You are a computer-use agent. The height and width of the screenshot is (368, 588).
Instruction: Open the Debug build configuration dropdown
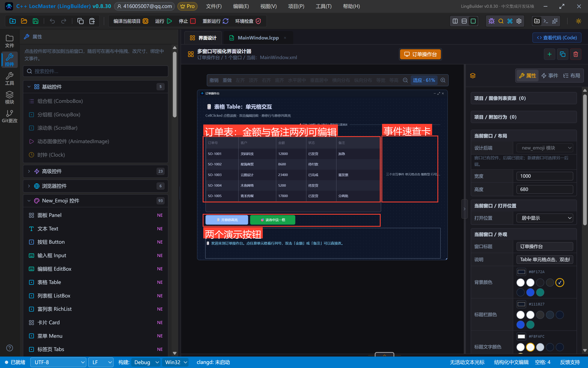(x=146, y=362)
